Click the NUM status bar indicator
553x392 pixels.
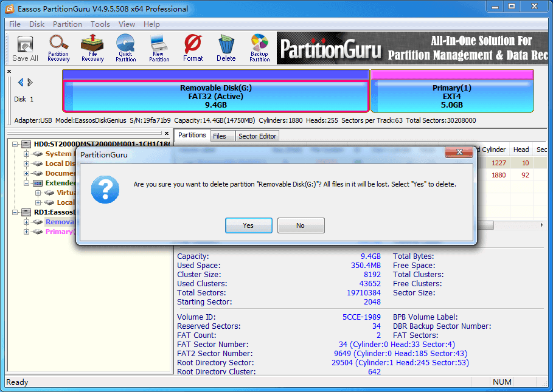tap(502, 382)
